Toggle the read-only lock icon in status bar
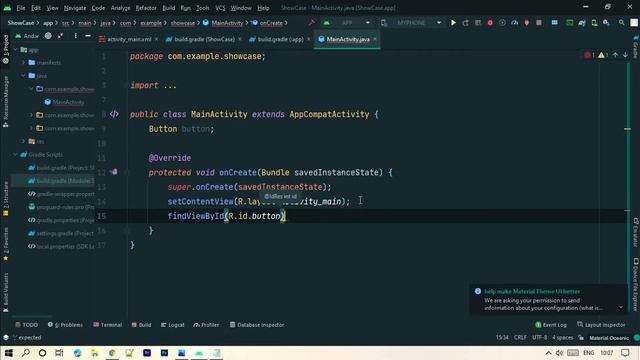 (581, 338)
